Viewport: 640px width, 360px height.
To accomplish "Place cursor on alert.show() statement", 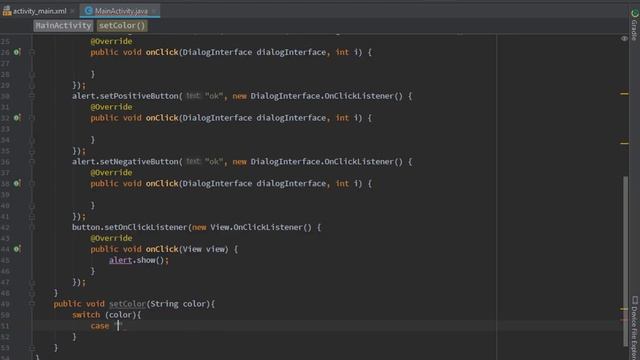I will click(139, 260).
